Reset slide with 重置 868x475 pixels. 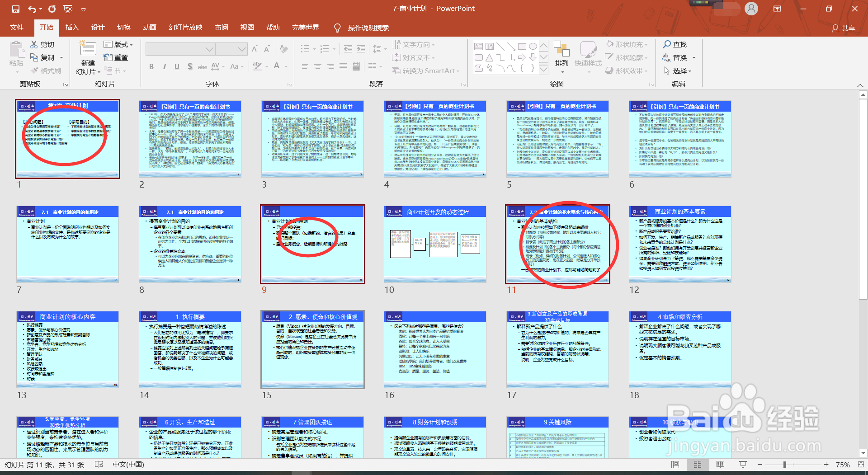(x=116, y=57)
